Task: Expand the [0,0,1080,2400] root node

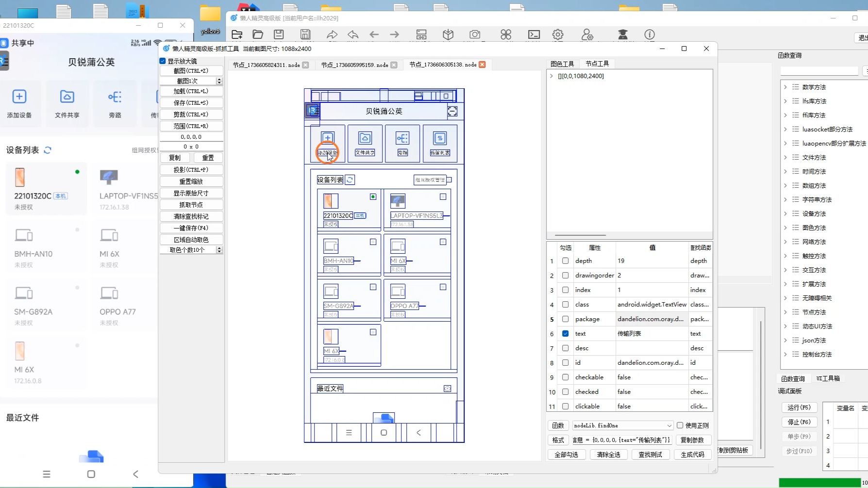Action: (551, 76)
